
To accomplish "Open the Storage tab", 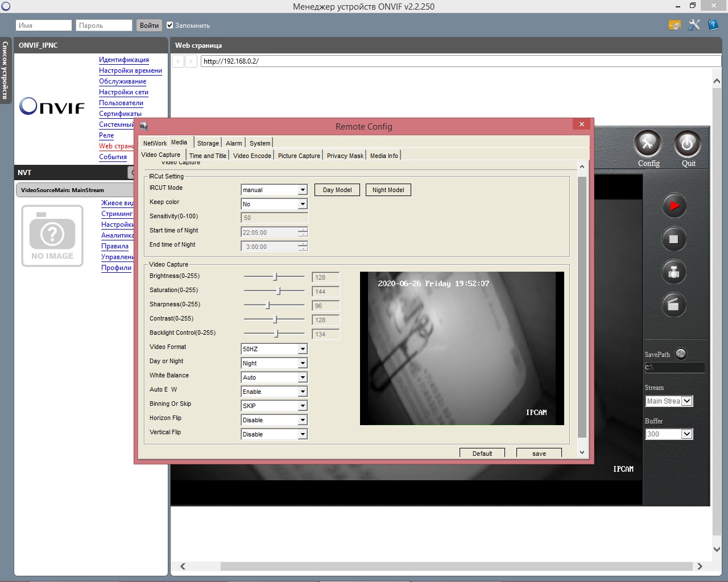I will [208, 143].
